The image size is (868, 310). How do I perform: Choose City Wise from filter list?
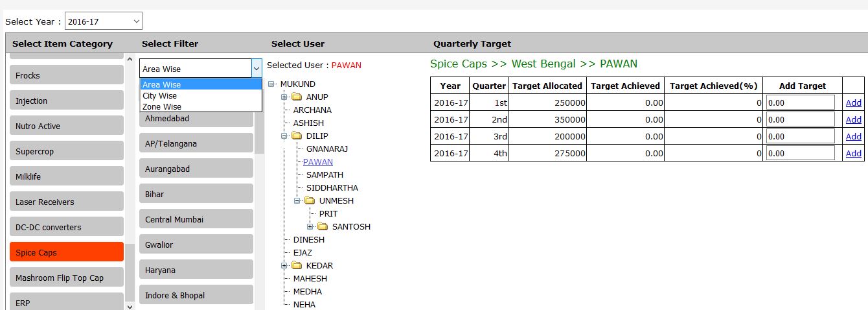point(159,96)
